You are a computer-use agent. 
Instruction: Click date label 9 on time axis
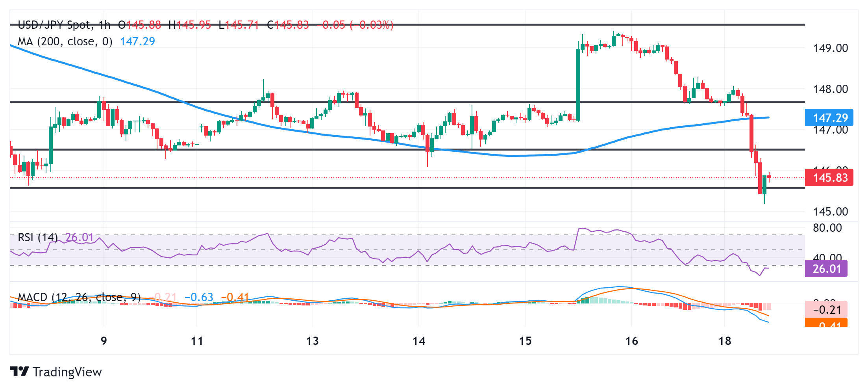[104, 341]
